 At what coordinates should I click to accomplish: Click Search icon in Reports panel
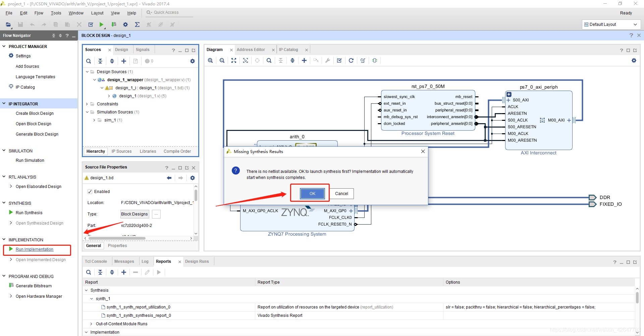[89, 272]
